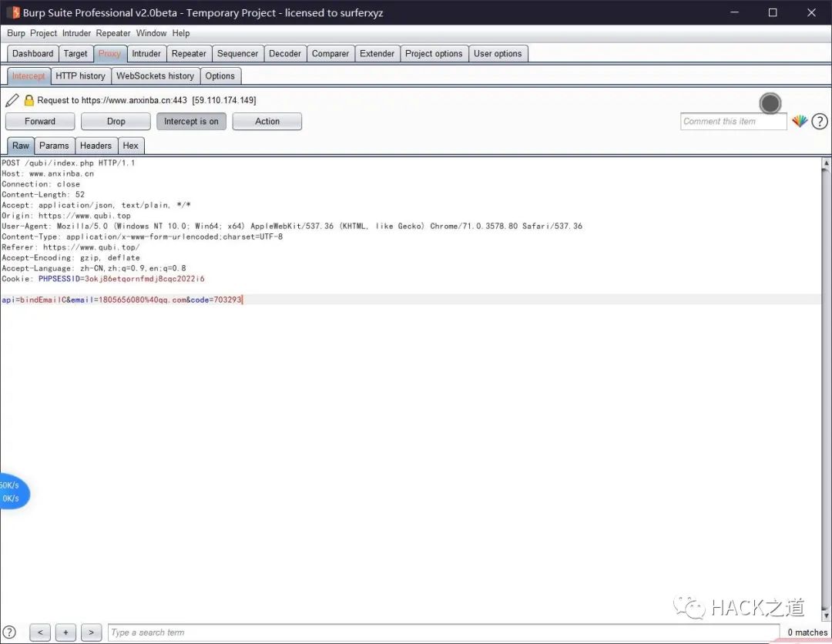This screenshot has height=644, width=832.
Task: Switch to the Params view tab
Action: pyautogui.click(x=54, y=146)
